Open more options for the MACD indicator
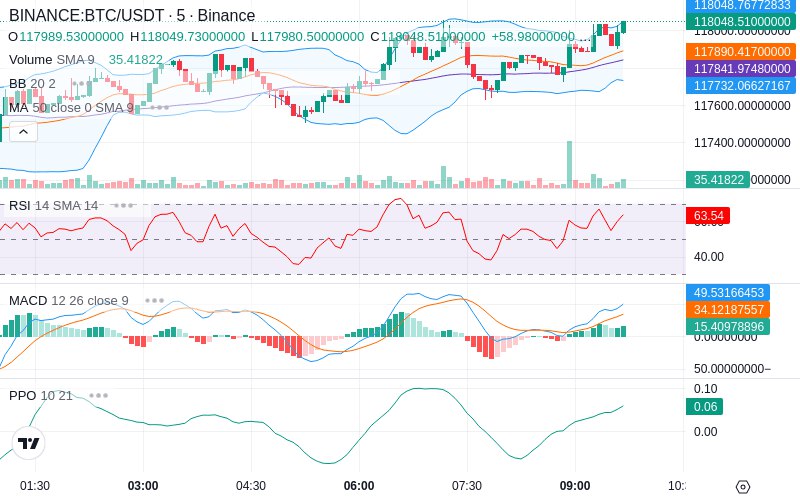800x500 pixels. point(154,301)
